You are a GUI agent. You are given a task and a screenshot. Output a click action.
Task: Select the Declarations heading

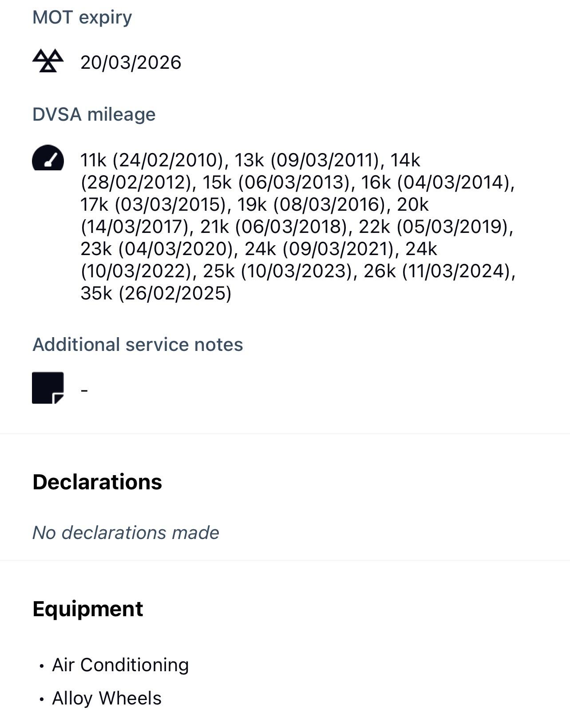(97, 482)
